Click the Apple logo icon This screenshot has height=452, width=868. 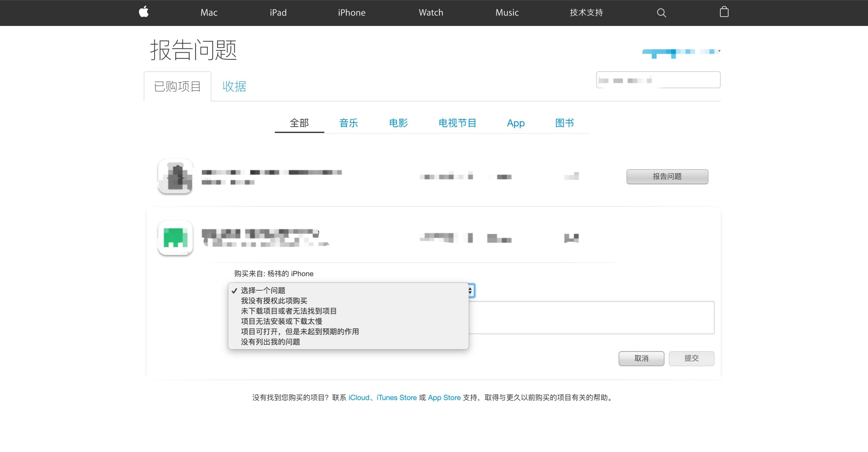point(144,12)
